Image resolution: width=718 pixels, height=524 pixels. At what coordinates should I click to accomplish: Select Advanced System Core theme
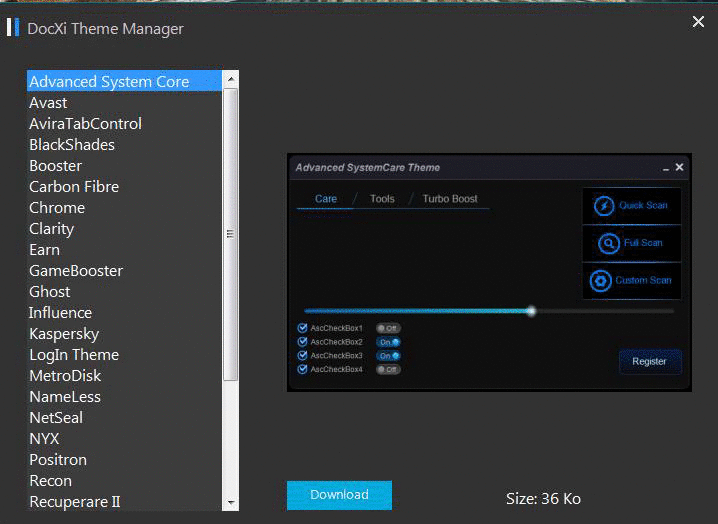[x=125, y=81]
